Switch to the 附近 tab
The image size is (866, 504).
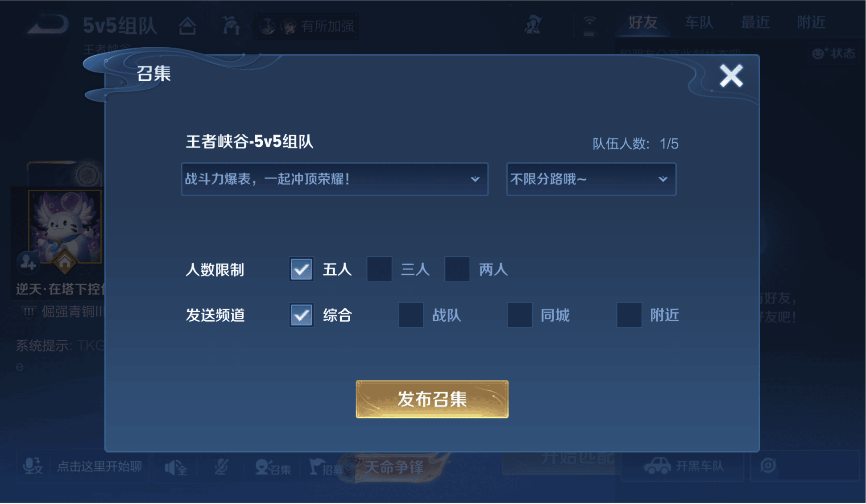click(x=811, y=22)
